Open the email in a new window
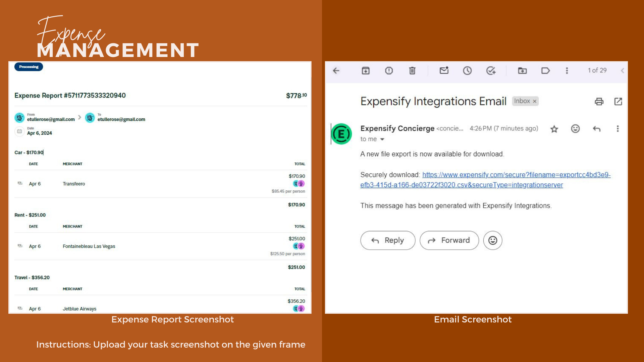This screenshot has height=362, width=644. coord(618,102)
